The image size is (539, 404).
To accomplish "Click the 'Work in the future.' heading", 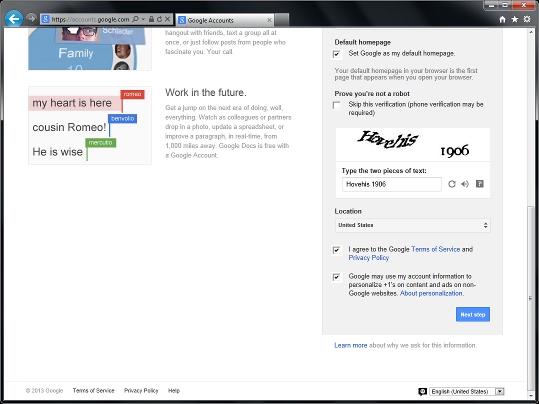I will coord(206,92).
